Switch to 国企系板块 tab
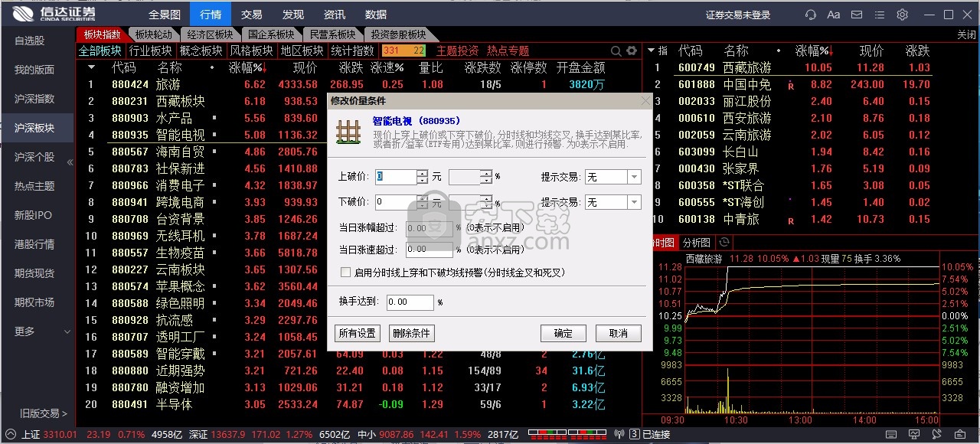980x444 pixels. [x=271, y=34]
